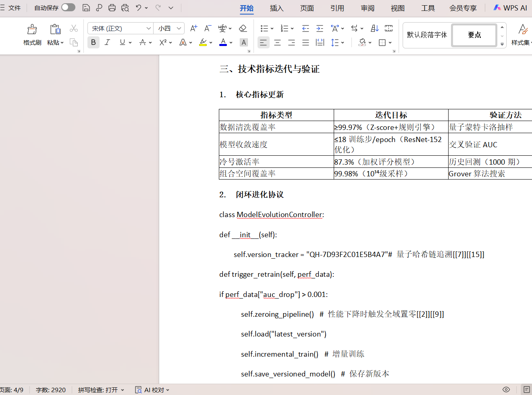Click the Copy icon below the scissors
Image resolution: width=532 pixels, height=395 pixels.
point(74,42)
